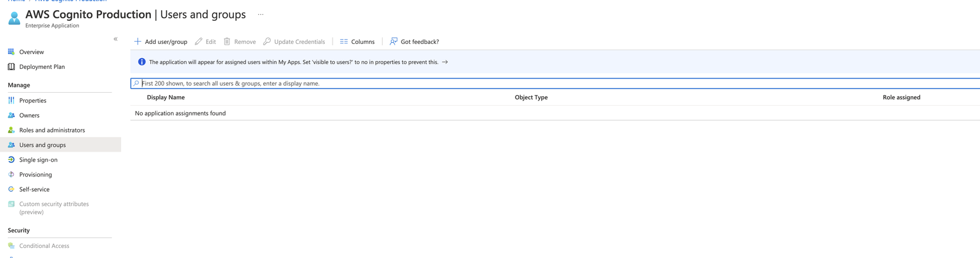Click the Got feedback icon
This screenshot has width=980, height=258.
pos(393,42)
